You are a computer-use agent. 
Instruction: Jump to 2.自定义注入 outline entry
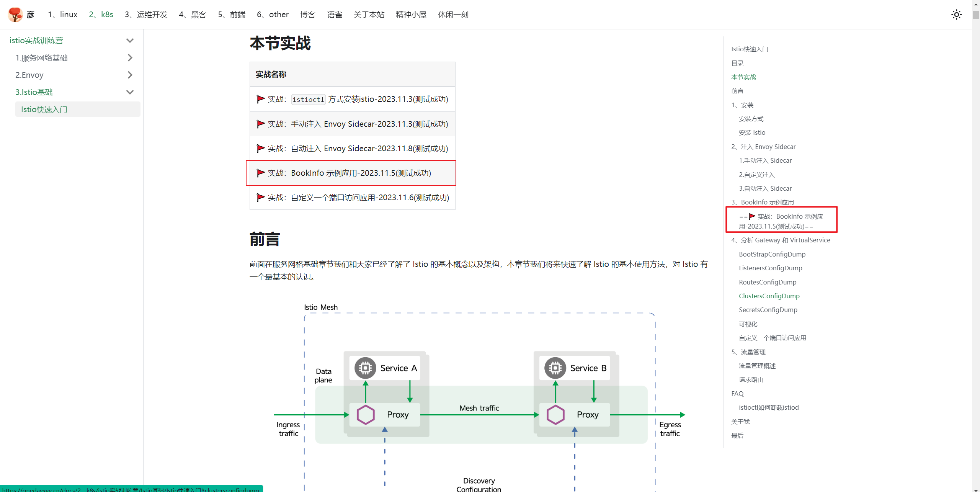[756, 175]
